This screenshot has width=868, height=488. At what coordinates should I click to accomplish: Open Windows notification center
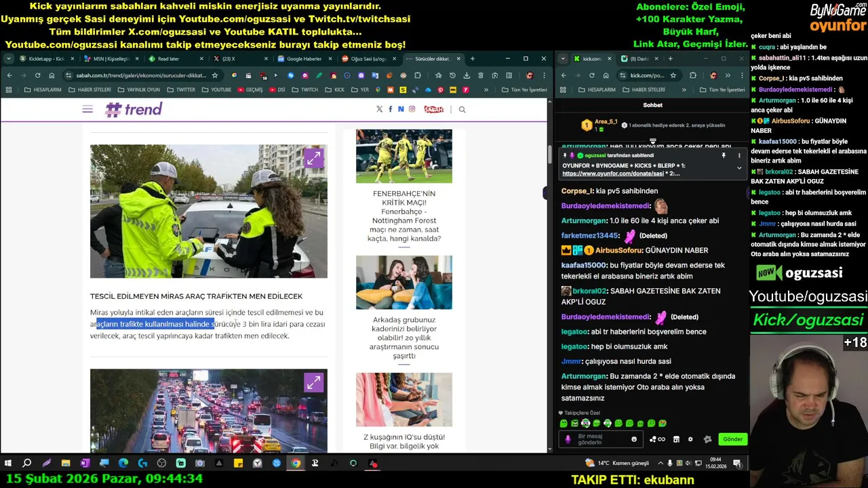click(737, 464)
